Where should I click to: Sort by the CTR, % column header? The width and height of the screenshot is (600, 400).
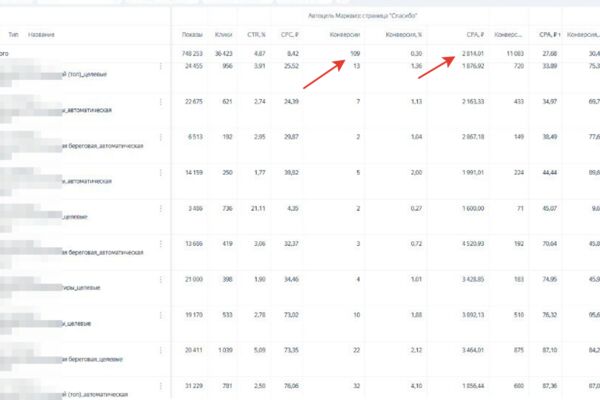256,35
